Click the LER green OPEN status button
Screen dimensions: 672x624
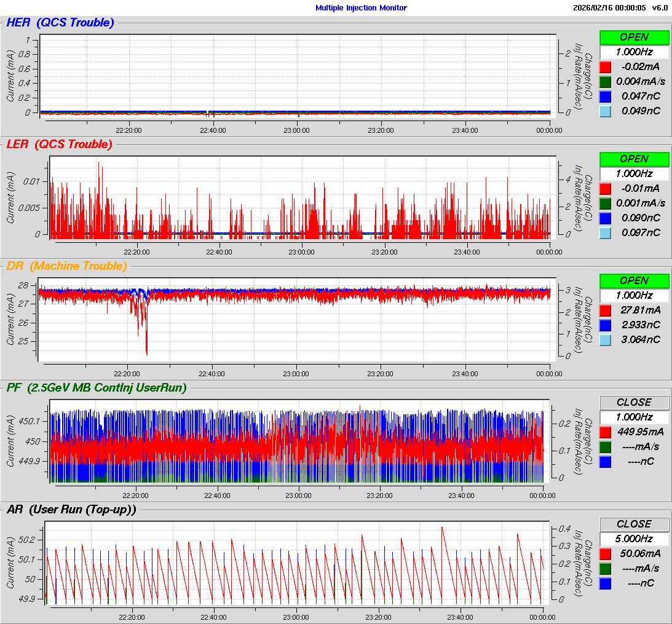pyautogui.click(x=634, y=159)
